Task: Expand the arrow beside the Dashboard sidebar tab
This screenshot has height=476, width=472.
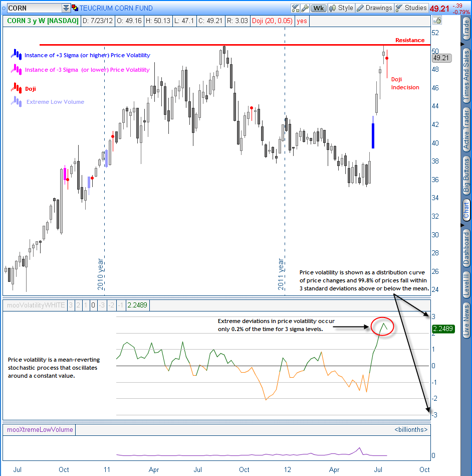Action: [462, 226]
